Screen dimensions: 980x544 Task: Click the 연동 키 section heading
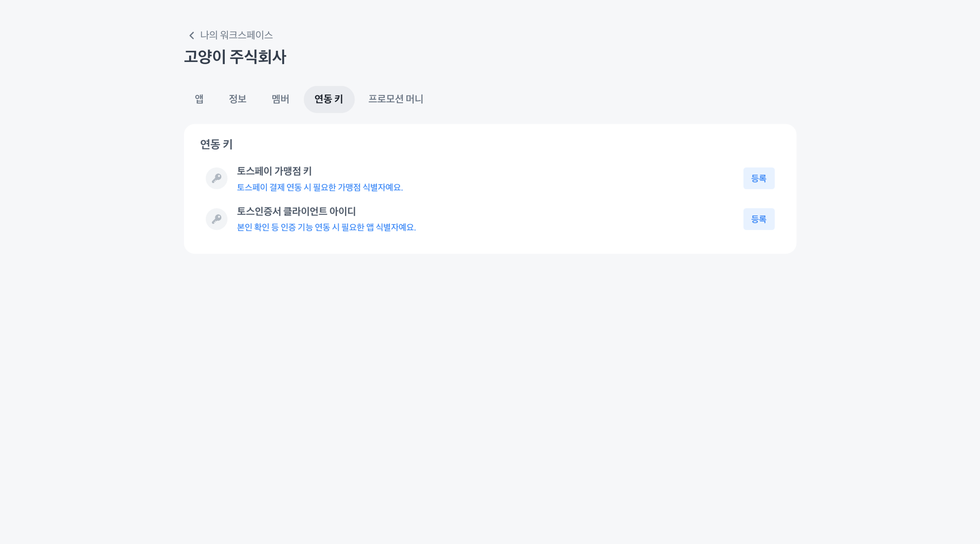[x=216, y=144]
